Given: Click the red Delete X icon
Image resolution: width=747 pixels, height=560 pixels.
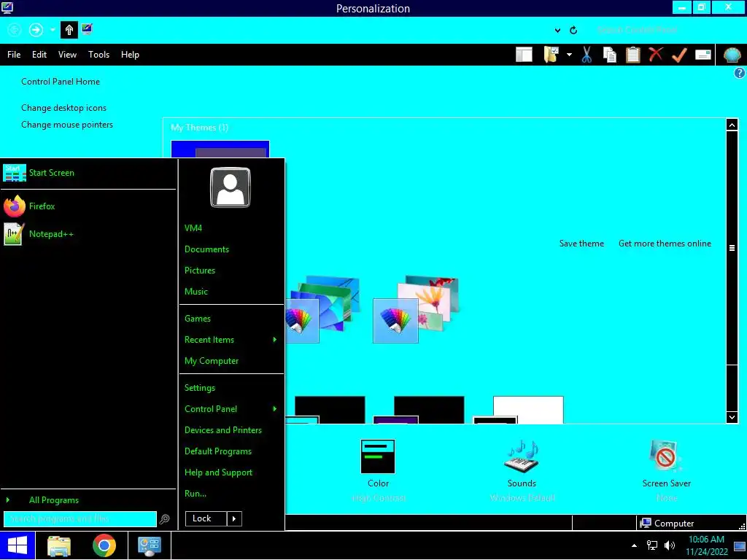Looking at the screenshot, I should (x=656, y=54).
